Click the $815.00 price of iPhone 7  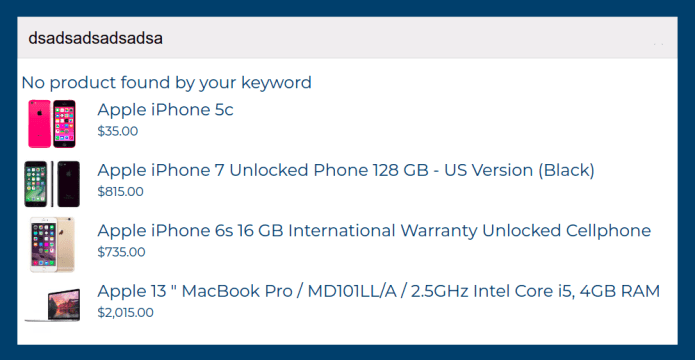(x=121, y=192)
